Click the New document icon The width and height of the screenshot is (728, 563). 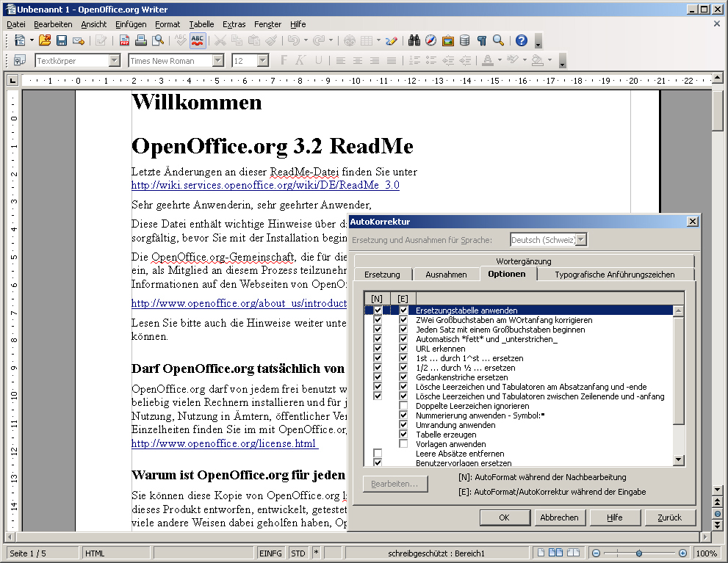(20, 41)
